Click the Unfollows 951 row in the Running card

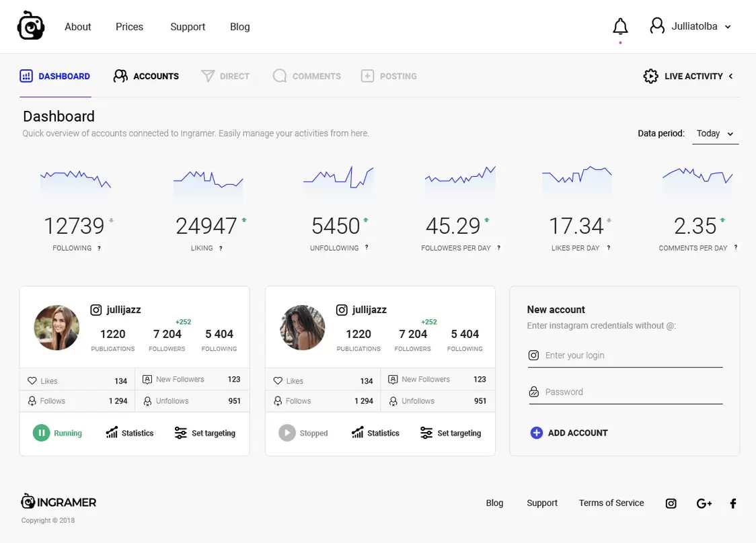tap(192, 401)
